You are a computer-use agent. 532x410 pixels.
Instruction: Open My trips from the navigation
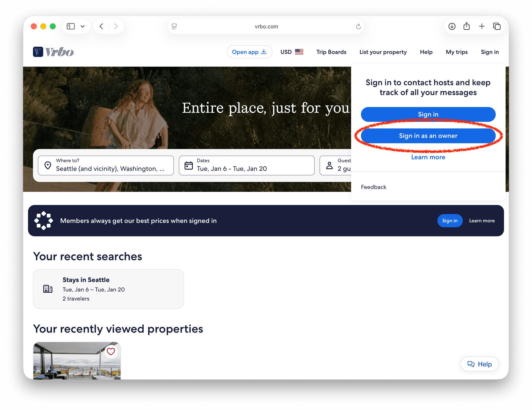coord(457,52)
